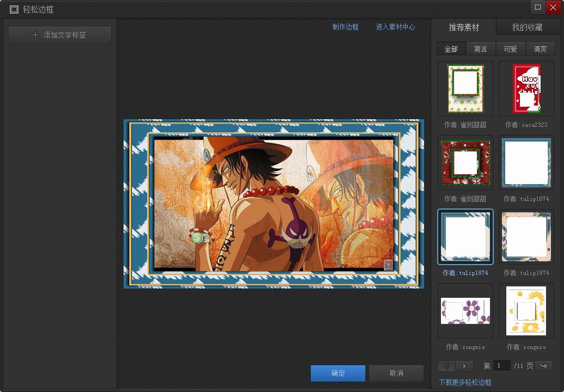Open the 进入素材中心 link
Screen dimensions: 564x392
(395, 27)
